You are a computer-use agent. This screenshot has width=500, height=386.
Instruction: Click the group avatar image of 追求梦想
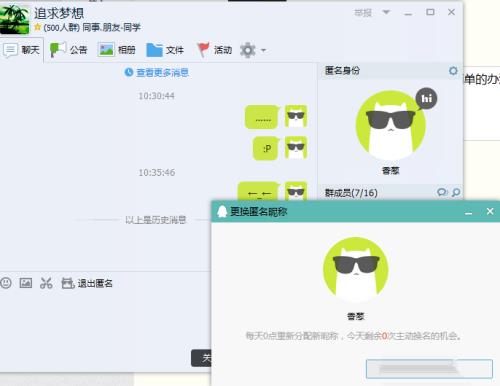14,19
